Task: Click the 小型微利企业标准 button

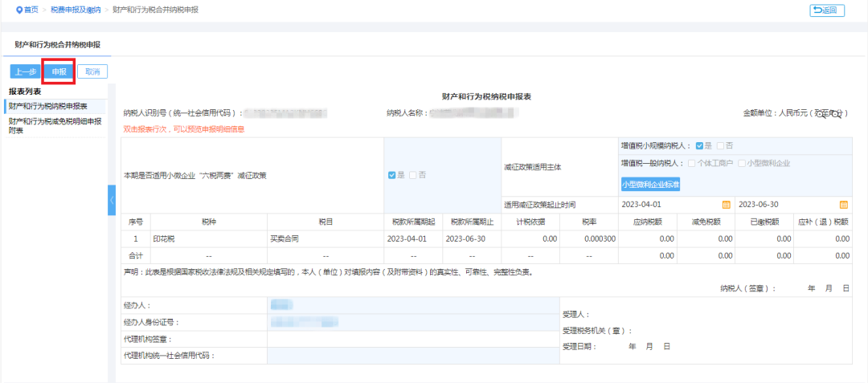Action: (x=650, y=185)
